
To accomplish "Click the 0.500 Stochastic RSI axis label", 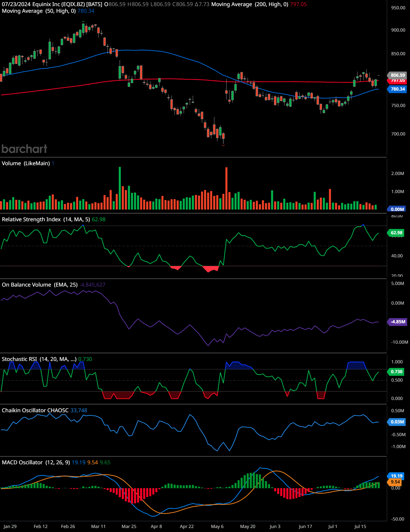I will coord(397,380).
